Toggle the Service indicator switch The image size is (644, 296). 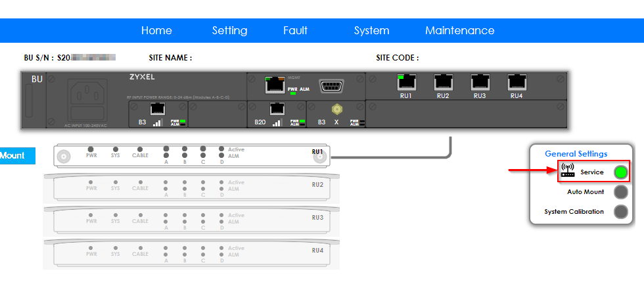coord(621,172)
